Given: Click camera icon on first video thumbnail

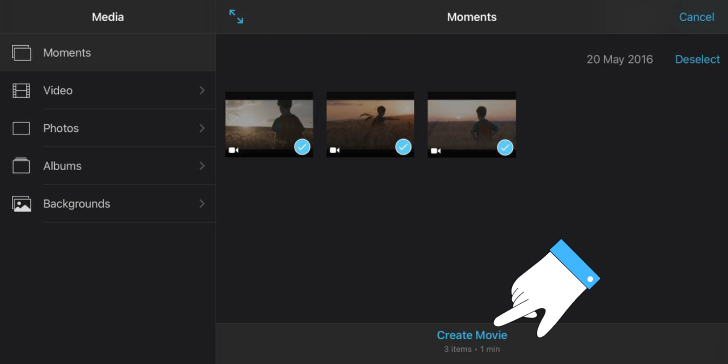Looking at the screenshot, I should (x=234, y=150).
